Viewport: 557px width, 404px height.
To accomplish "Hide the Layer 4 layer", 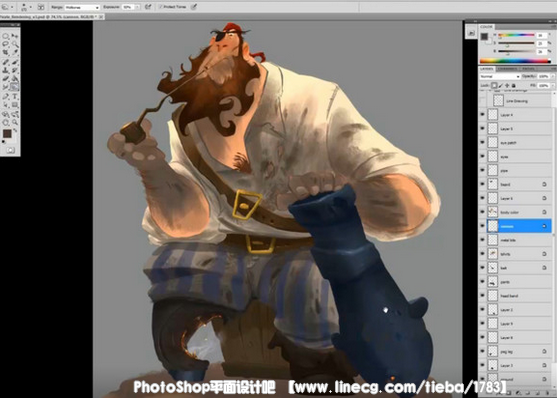I will coord(482,115).
